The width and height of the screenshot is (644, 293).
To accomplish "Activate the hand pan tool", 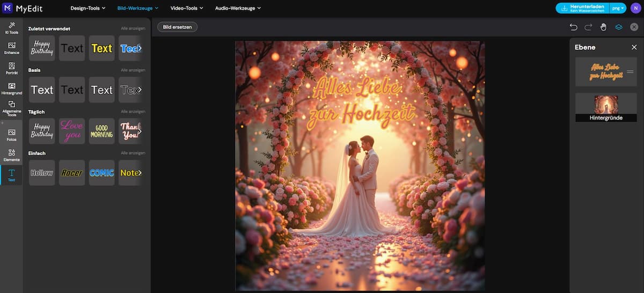I will click(x=603, y=27).
